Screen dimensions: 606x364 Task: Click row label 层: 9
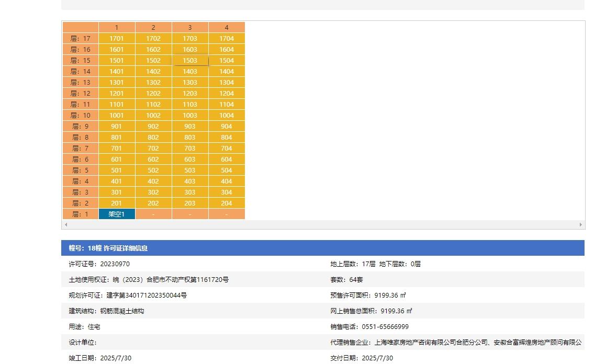pyautogui.click(x=81, y=127)
